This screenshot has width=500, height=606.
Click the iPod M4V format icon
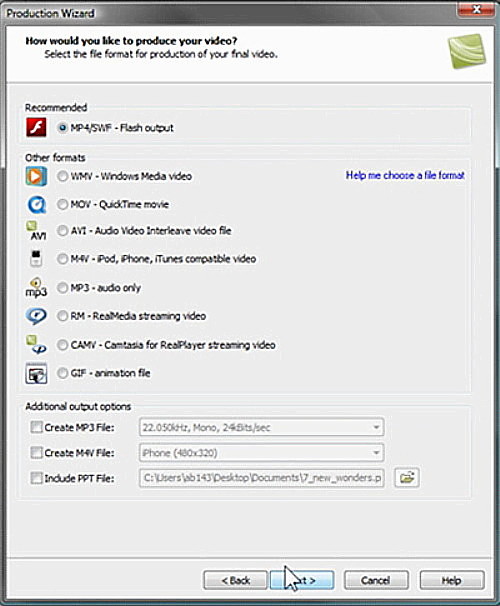[x=36, y=259]
